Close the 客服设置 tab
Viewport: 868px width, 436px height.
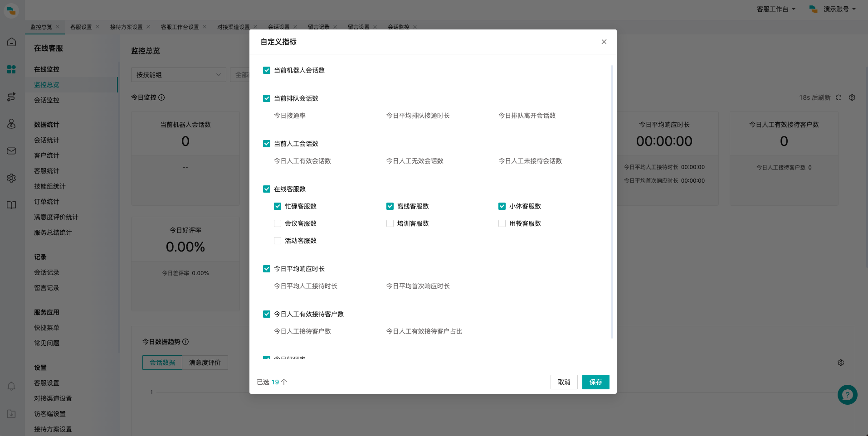coord(98,27)
